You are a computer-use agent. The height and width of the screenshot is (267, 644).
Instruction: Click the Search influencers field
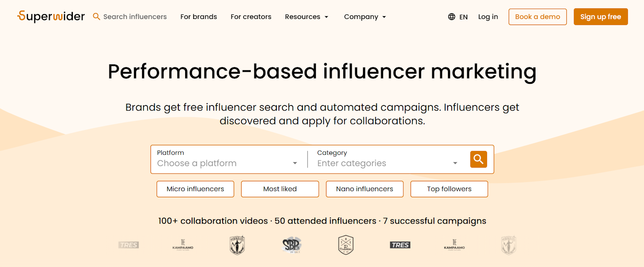tap(135, 17)
